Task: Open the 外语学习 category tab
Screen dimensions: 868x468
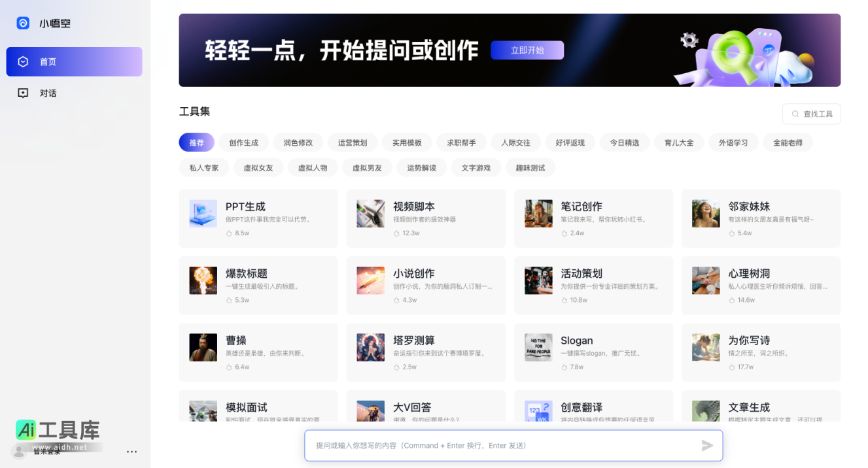Action: click(x=733, y=142)
